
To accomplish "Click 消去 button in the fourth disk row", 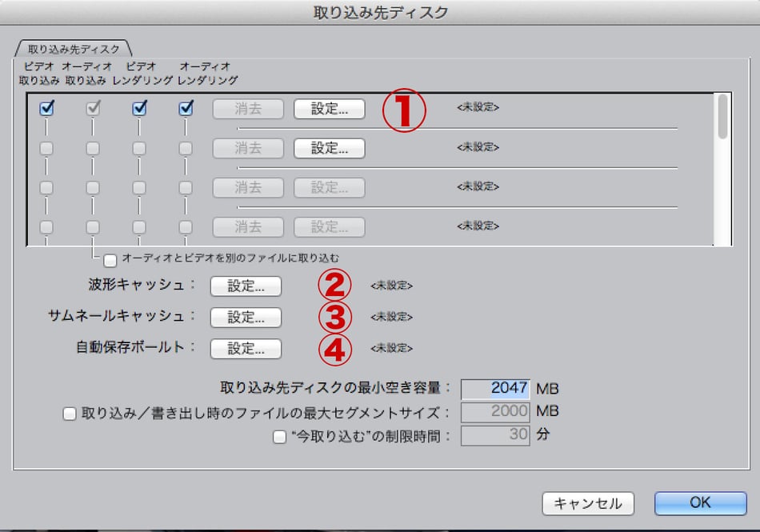I will pos(248,226).
